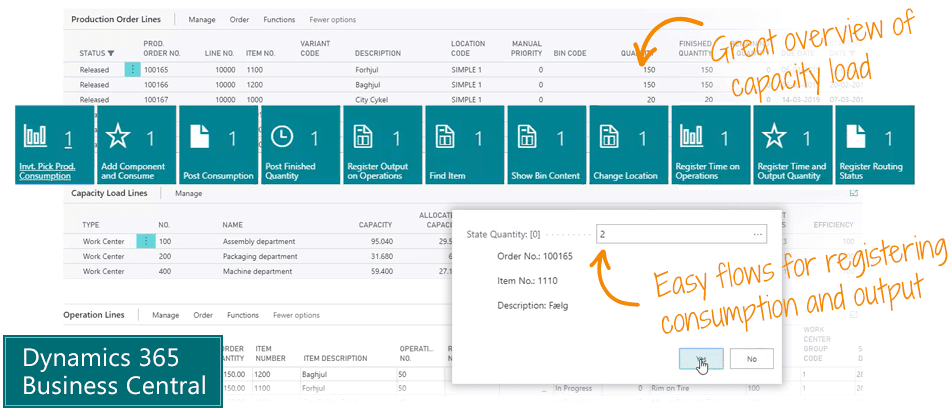This screenshot has height=419, width=950.
Task: Click the City Cykel description cell
Action: coord(371,99)
